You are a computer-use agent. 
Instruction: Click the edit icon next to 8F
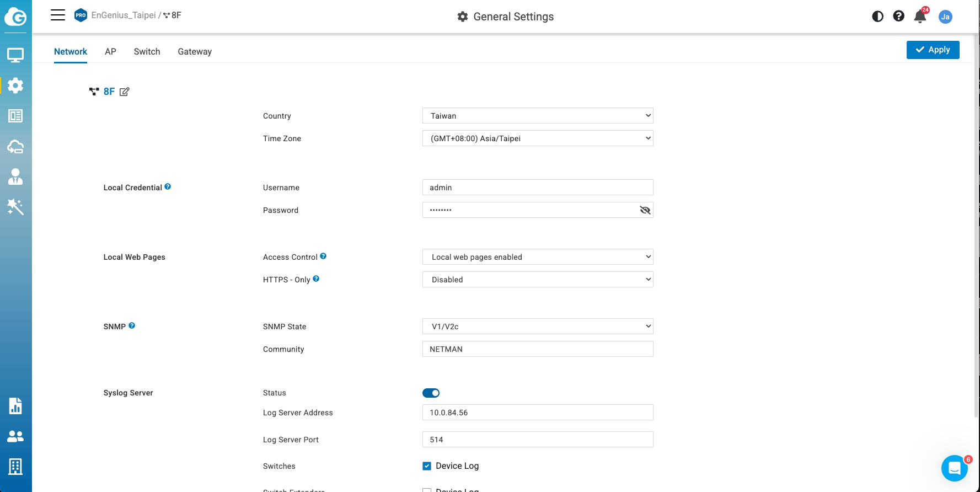(125, 92)
